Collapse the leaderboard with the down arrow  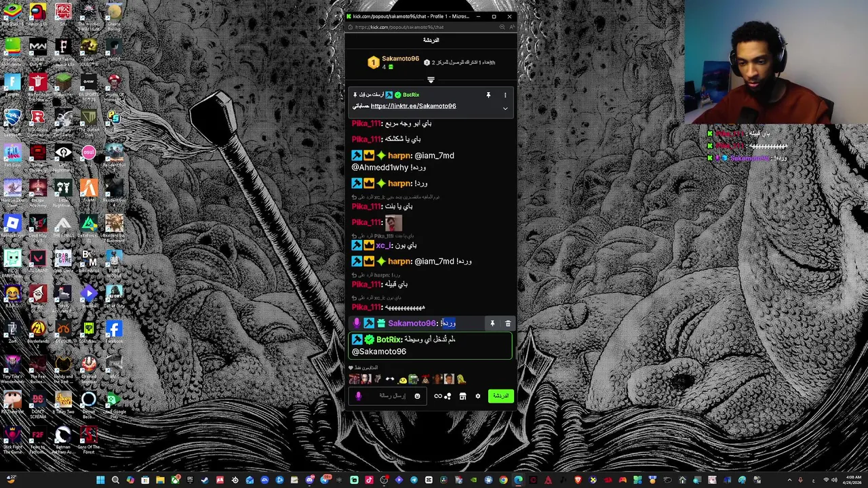point(431,80)
